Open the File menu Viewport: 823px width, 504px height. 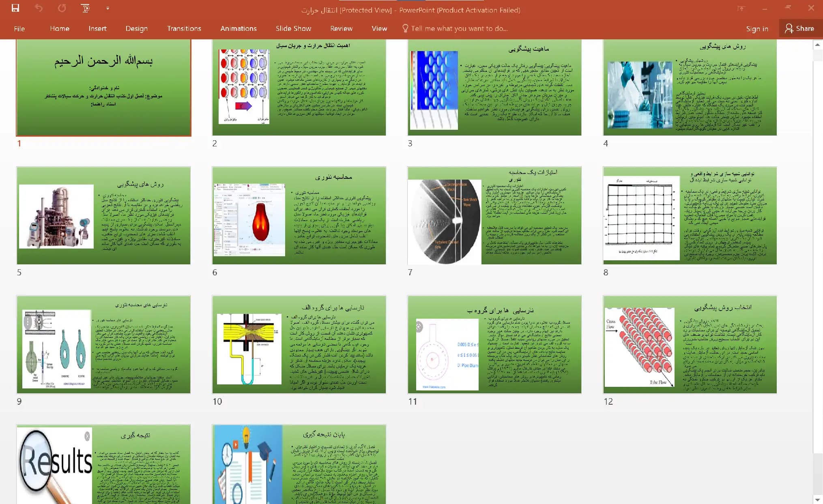[19, 28]
